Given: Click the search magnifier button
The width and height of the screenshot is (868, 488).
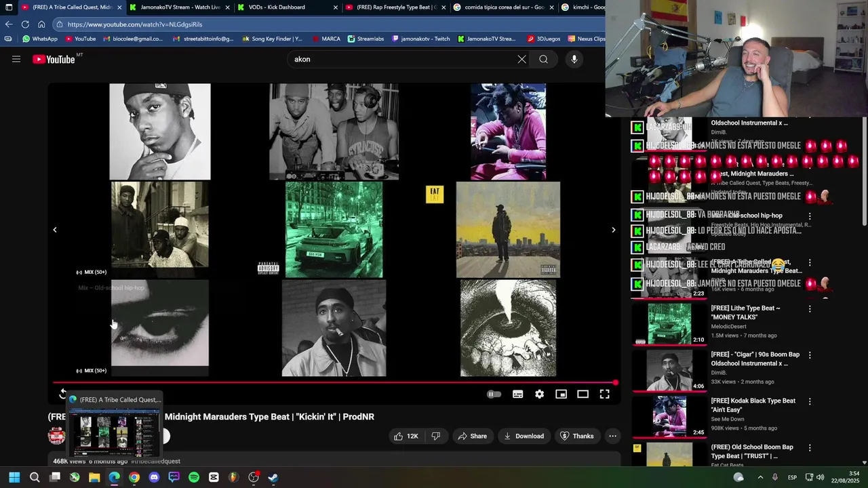Looking at the screenshot, I should tap(543, 59).
